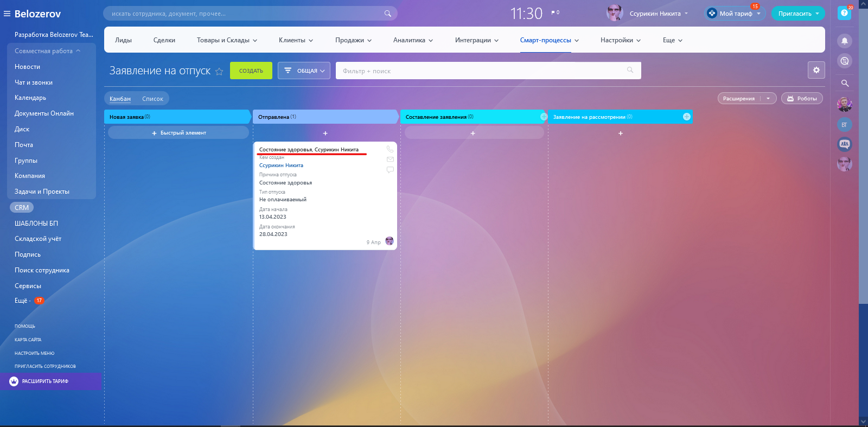This screenshot has width=868, height=427.
Task: Expand the 'Товары и Склады' menu
Action: [227, 40]
